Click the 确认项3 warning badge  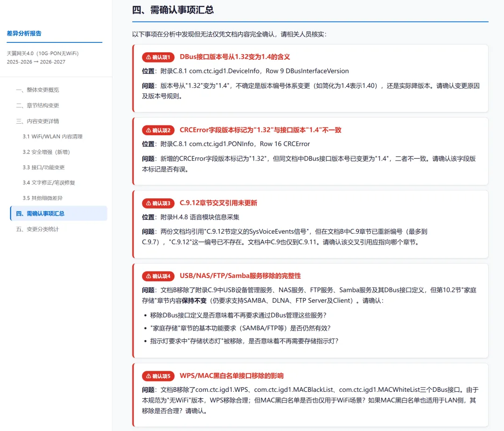pos(158,203)
